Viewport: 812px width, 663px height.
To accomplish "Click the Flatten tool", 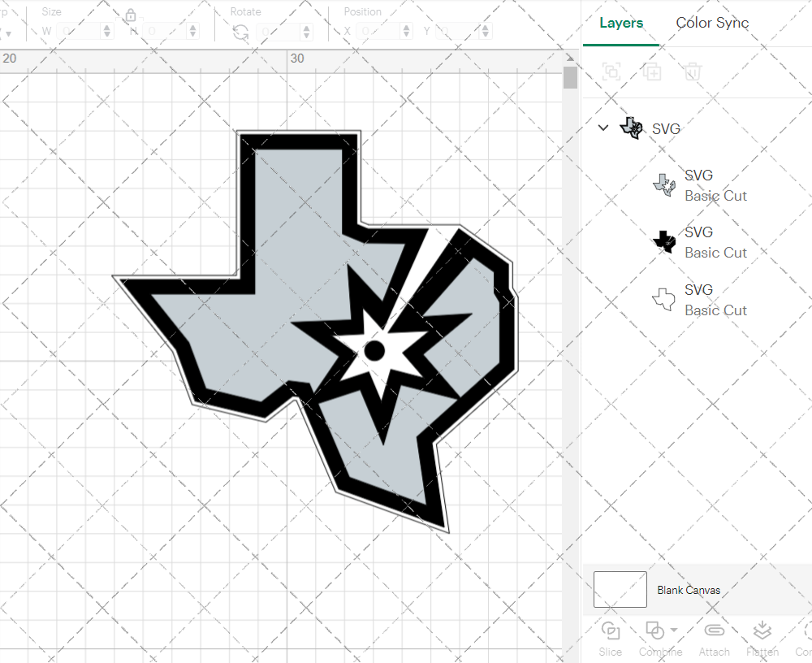I will [762, 638].
